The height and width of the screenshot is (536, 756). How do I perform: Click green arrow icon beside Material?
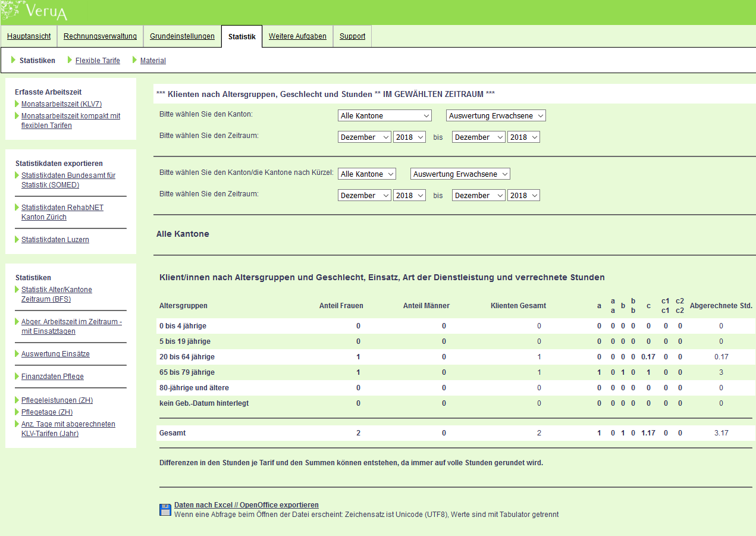coord(134,60)
